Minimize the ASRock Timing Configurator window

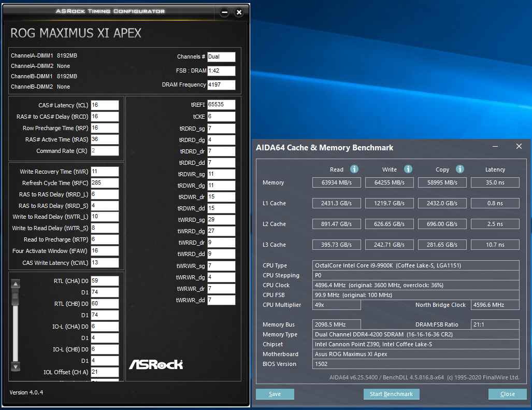[x=224, y=12]
